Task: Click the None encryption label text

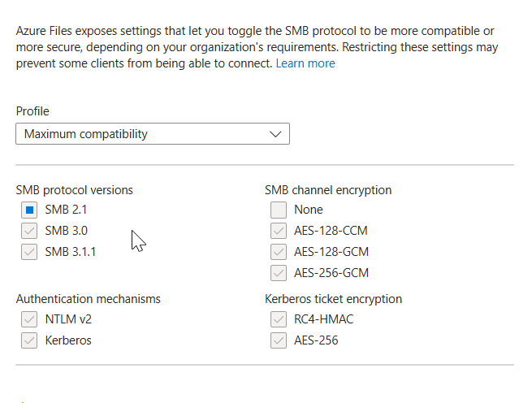Action: tap(309, 210)
